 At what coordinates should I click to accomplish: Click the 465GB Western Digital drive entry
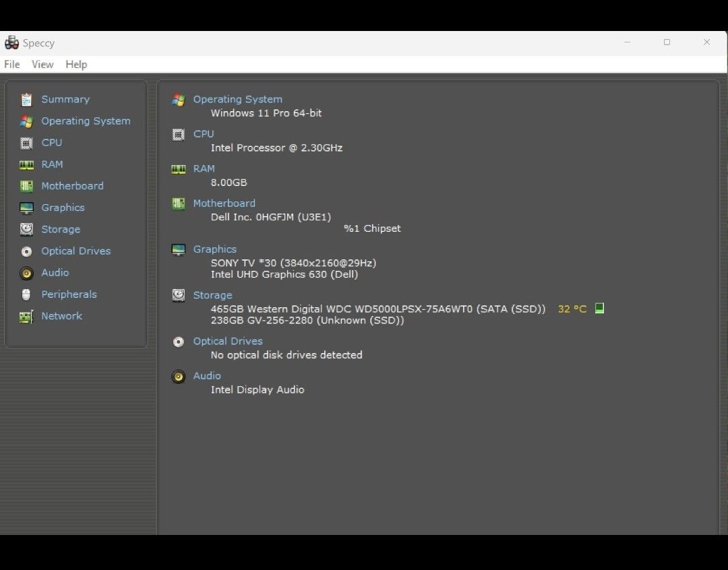coord(378,309)
